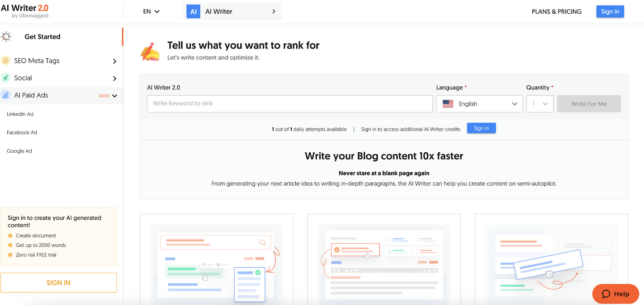Image resolution: width=644 pixels, height=305 pixels.
Task: Open the English language dropdown
Action: click(x=479, y=104)
